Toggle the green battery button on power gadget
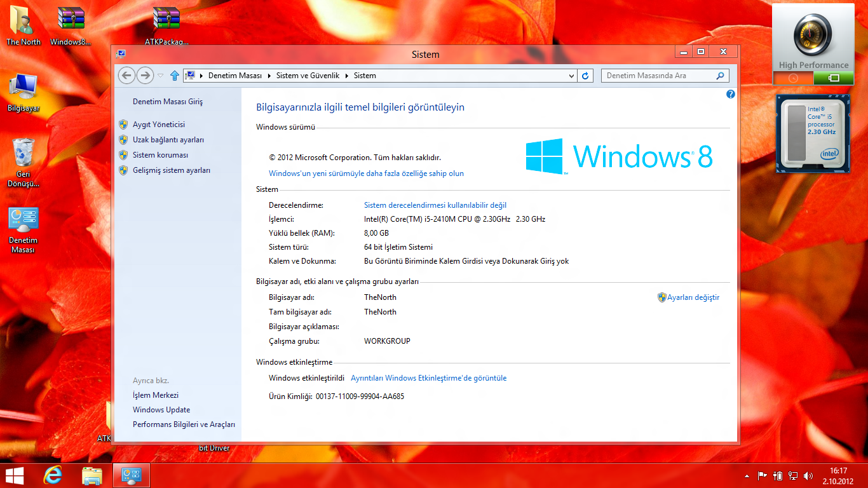 click(x=834, y=78)
